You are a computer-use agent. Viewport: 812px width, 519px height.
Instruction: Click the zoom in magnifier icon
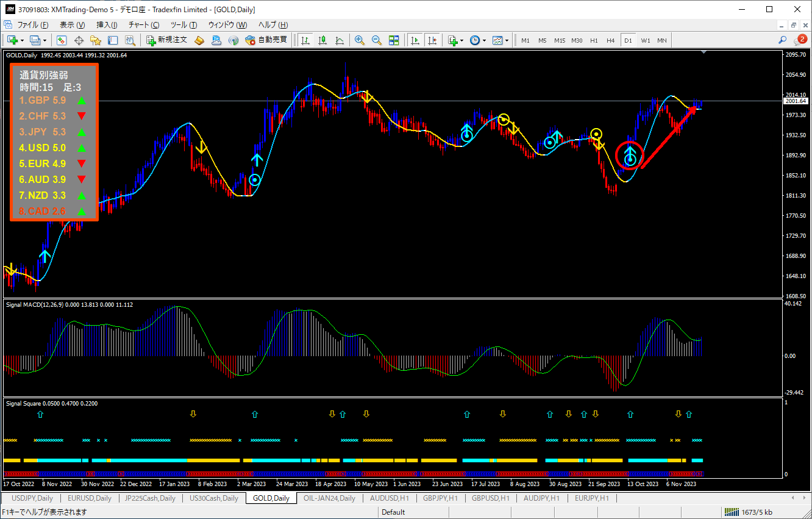[x=360, y=40]
